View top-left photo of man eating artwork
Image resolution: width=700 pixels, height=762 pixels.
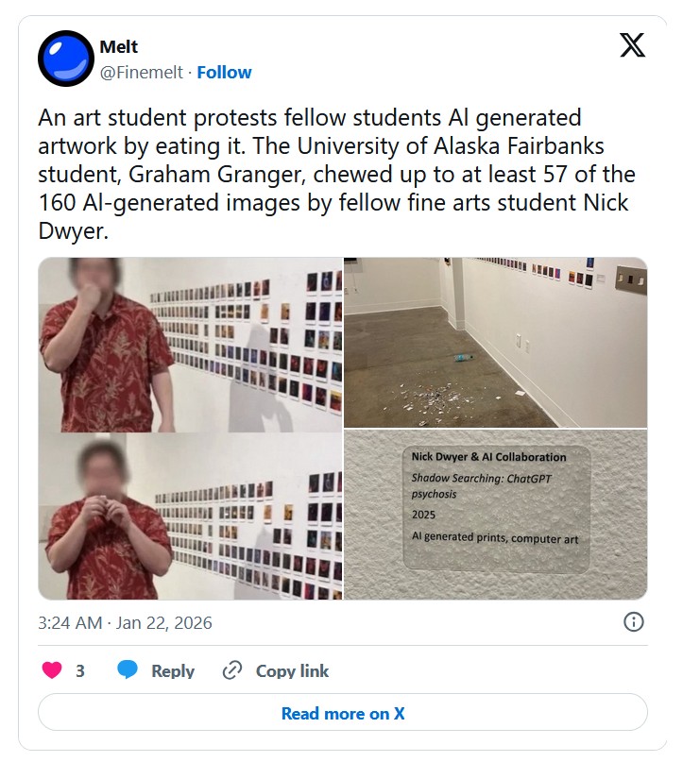190,345
